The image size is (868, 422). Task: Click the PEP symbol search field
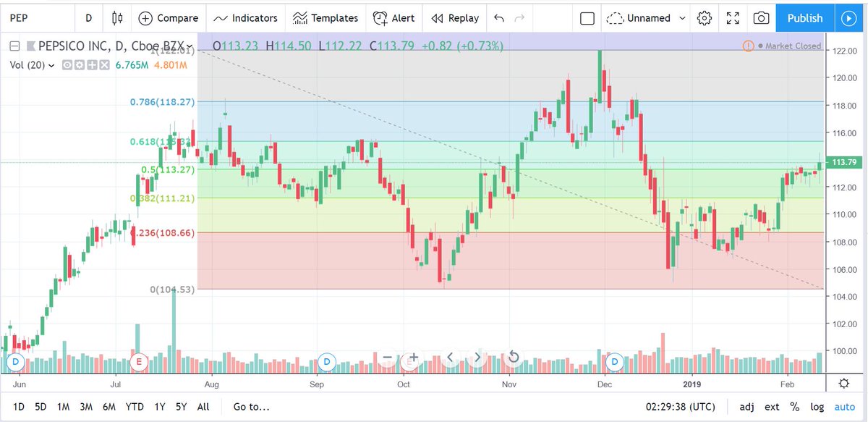[38, 18]
